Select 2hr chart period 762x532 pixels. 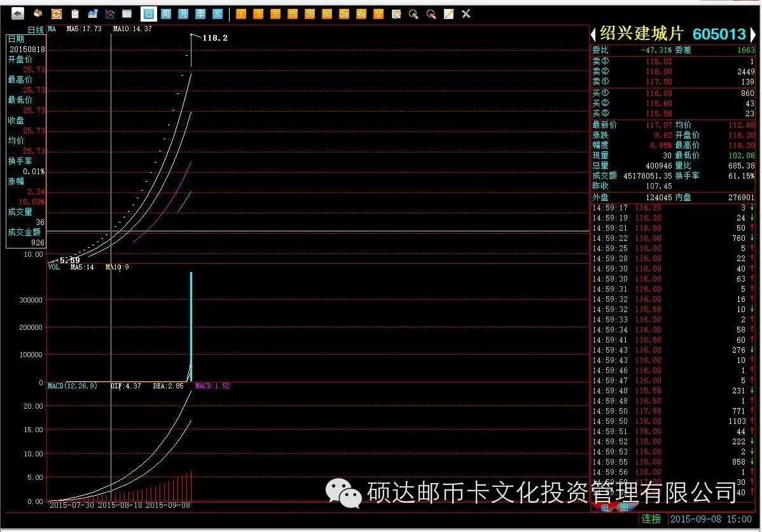coord(344,13)
